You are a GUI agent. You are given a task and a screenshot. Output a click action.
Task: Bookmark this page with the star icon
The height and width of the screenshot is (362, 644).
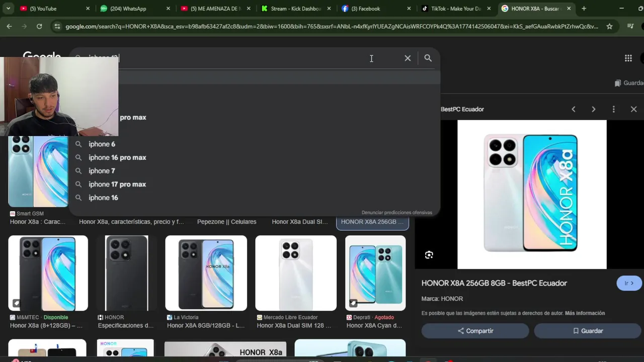click(x=609, y=26)
